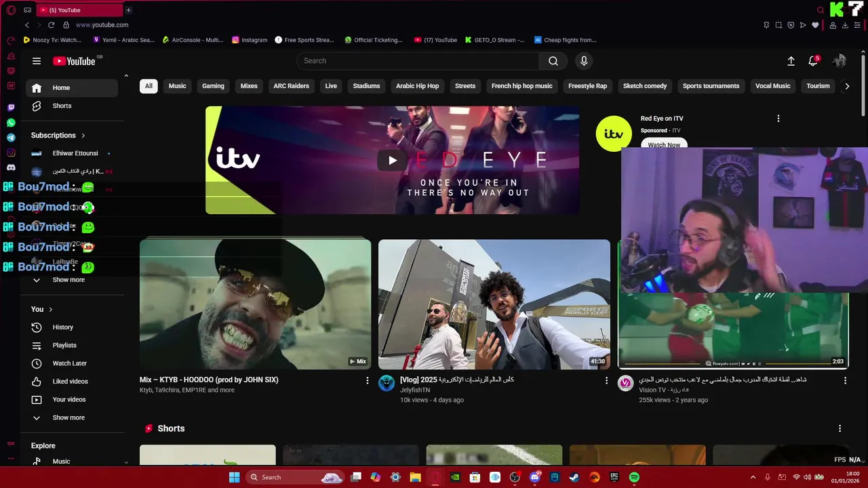Open Telegram in the Opera sidebar
868x488 pixels.
[11, 138]
